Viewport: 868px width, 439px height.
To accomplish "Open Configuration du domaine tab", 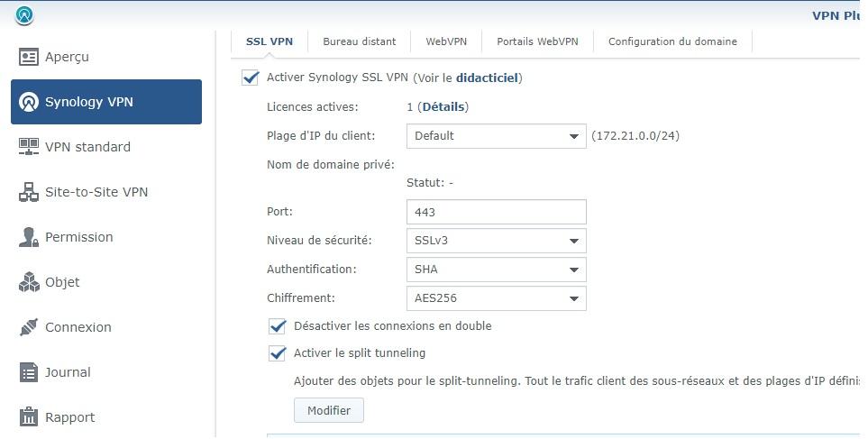I will (672, 41).
